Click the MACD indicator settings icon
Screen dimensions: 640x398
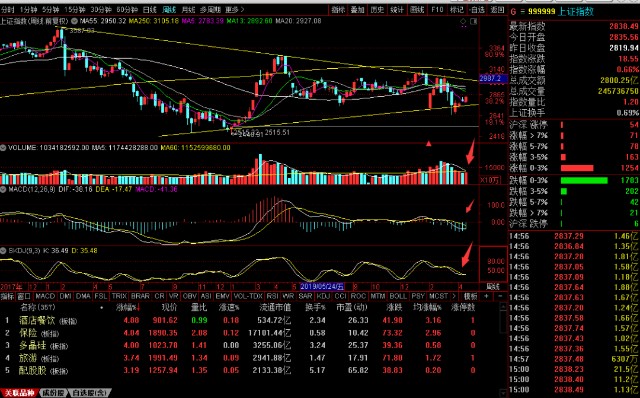pos(3,189)
